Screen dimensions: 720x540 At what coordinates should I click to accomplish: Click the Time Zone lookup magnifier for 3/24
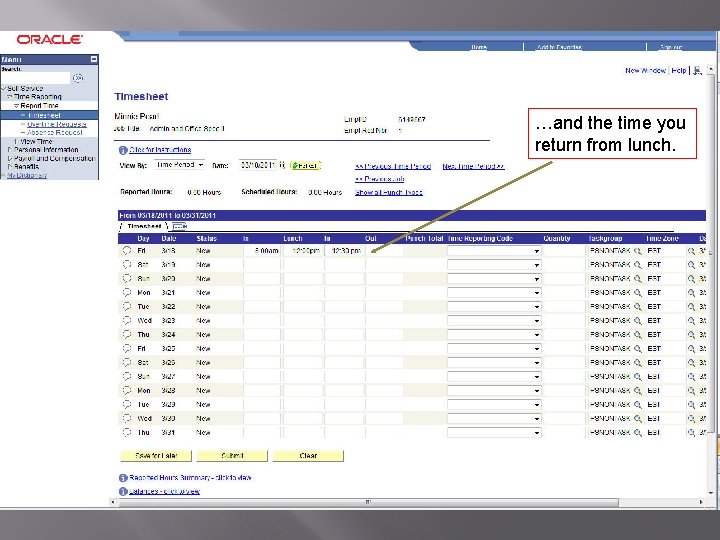pos(691,335)
